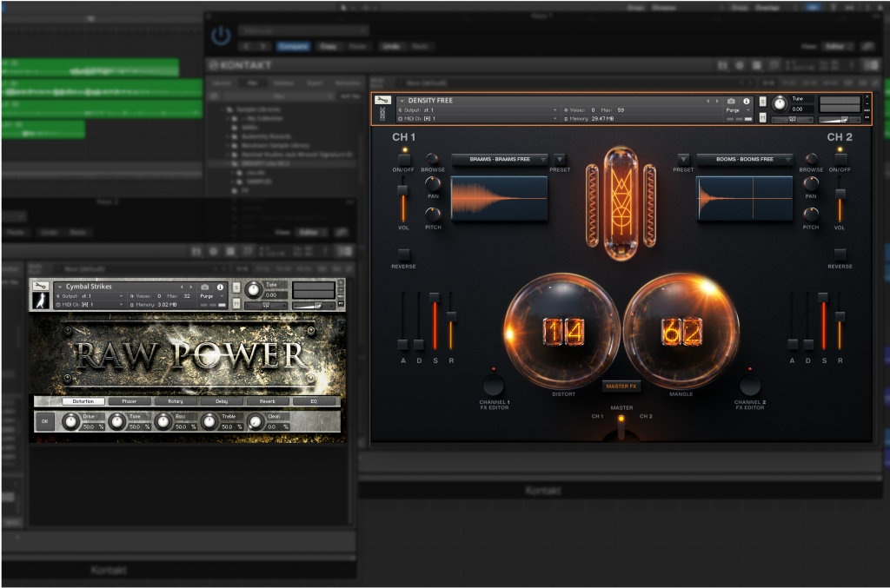This screenshot has width=890, height=588.
Task: Click the CH 1 Browse knob
Action: 432,158
